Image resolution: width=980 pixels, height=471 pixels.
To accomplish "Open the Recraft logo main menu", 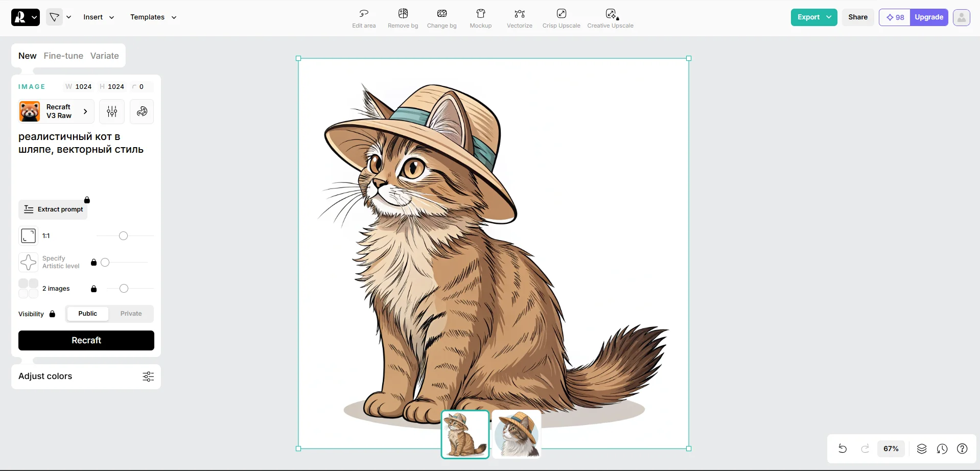I will [x=25, y=17].
